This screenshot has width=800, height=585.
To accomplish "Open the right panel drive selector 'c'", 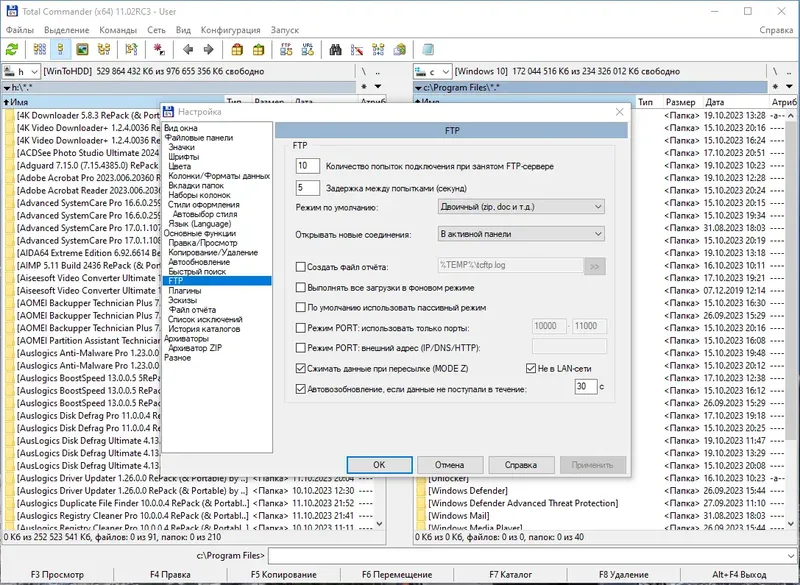I will (432, 71).
